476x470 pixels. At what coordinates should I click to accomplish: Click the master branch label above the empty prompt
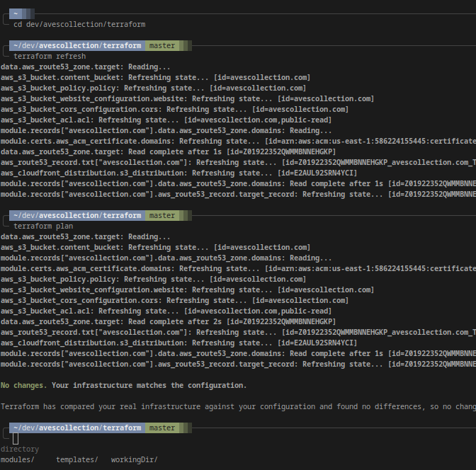(x=162, y=428)
